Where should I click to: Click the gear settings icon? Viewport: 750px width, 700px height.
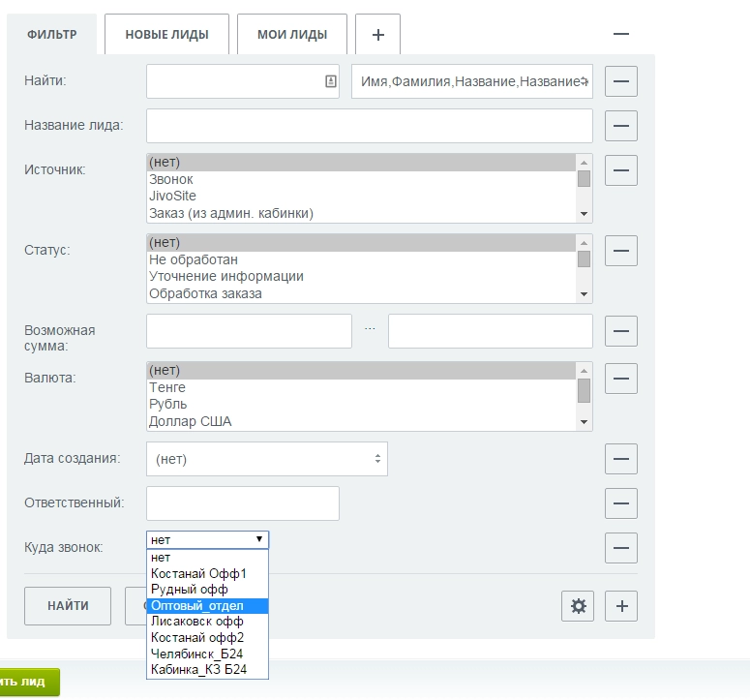[x=579, y=606]
